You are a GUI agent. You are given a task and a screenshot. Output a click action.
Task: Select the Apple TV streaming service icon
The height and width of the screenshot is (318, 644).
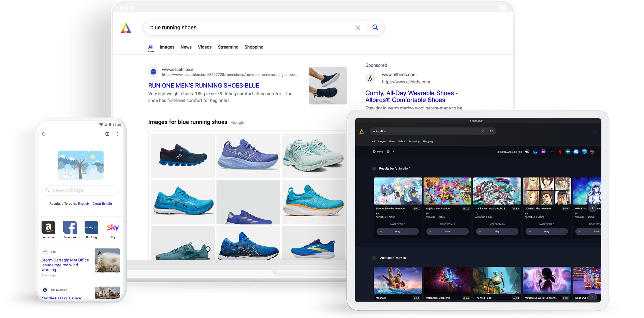(527, 152)
